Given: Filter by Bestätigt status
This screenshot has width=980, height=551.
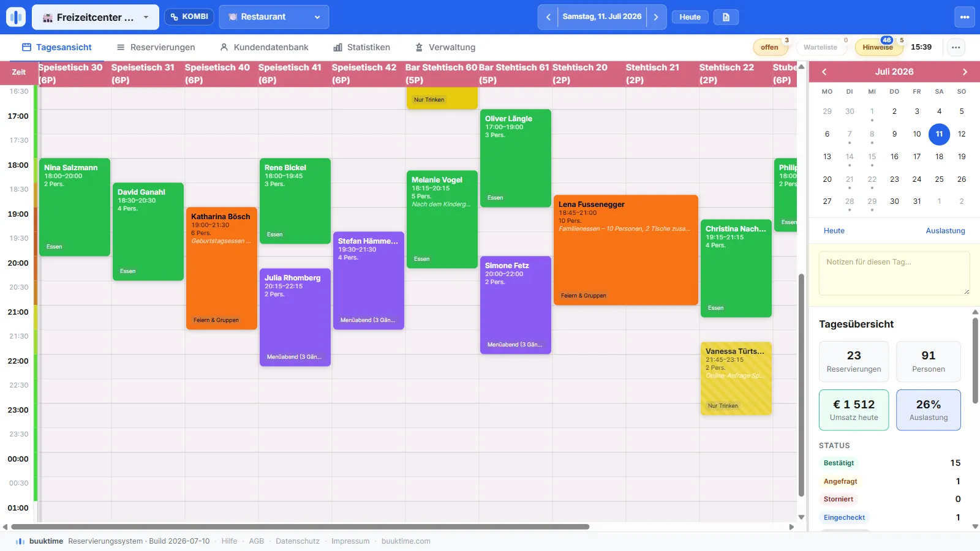Looking at the screenshot, I should tap(839, 463).
